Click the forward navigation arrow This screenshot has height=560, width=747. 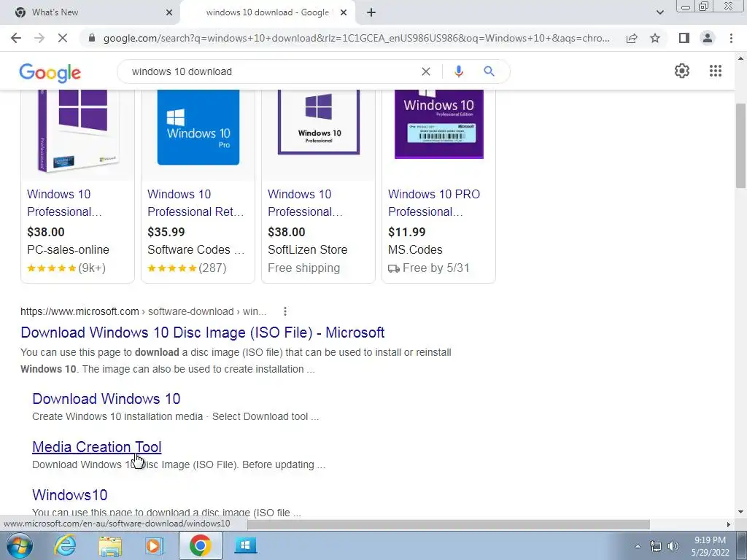click(39, 38)
